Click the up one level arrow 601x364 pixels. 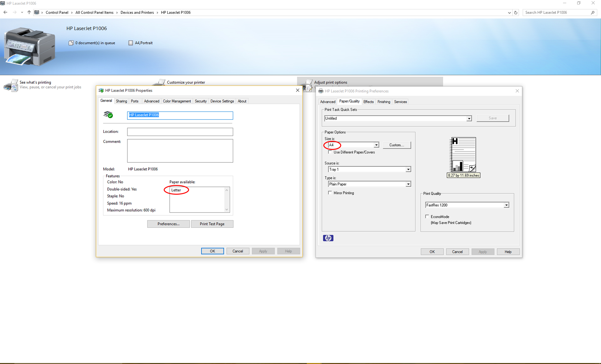(x=29, y=13)
